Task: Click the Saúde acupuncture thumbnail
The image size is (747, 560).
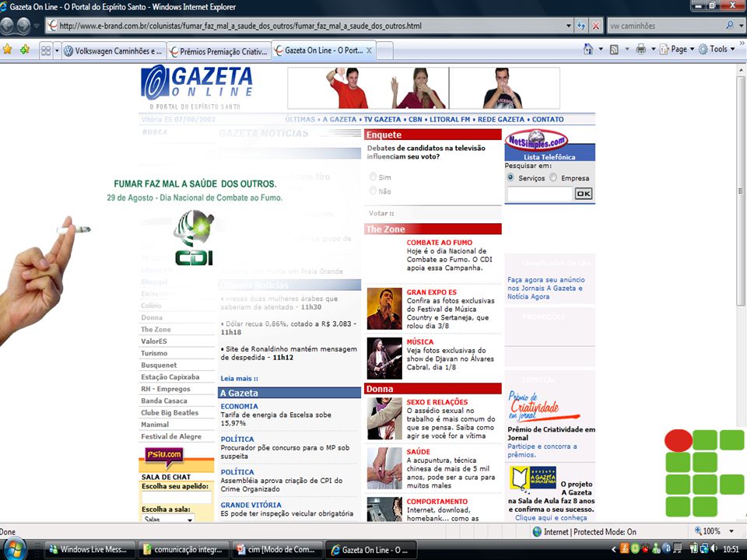Action: [x=384, y=468]
